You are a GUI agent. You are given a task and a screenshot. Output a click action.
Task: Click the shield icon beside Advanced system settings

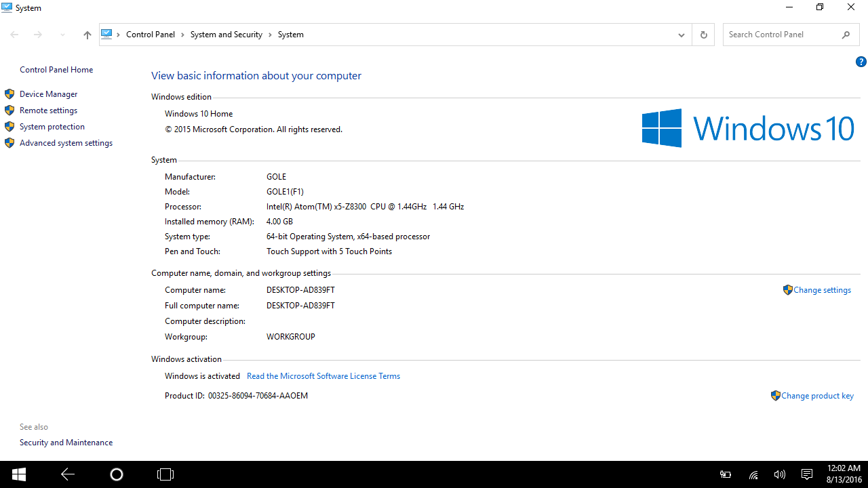9,143
